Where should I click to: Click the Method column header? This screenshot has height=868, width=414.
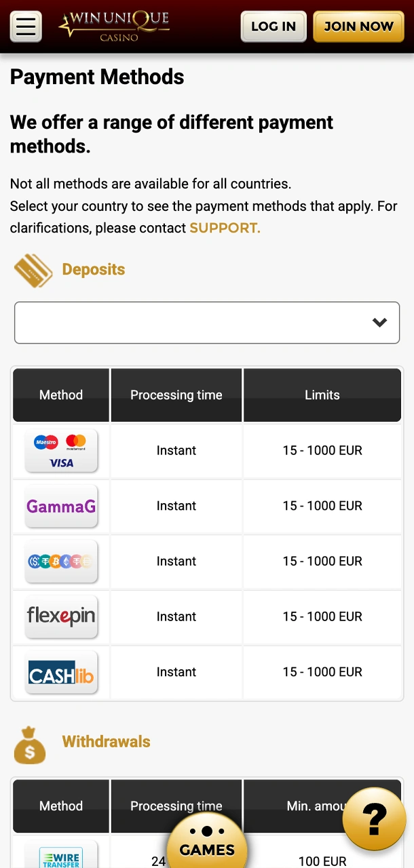click(x=60, y=395)
